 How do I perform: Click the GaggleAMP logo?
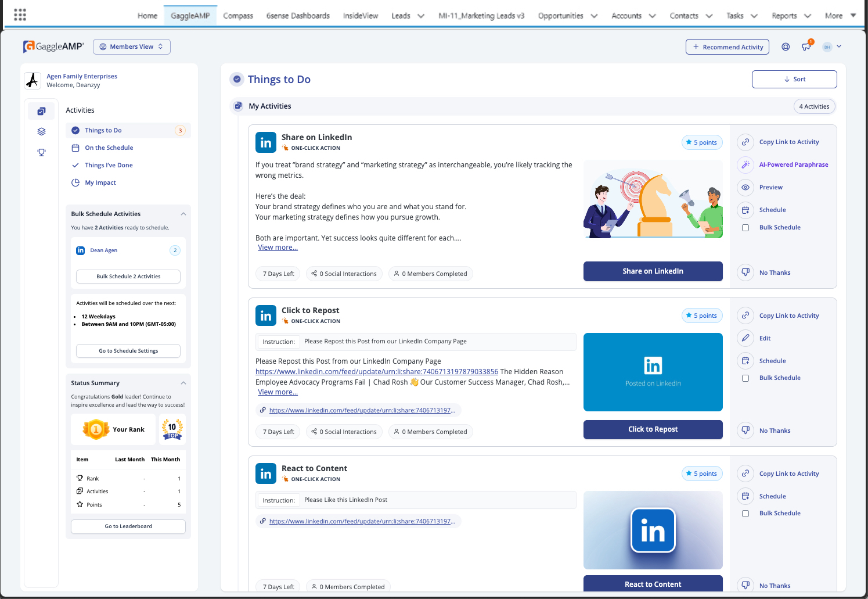53,46
